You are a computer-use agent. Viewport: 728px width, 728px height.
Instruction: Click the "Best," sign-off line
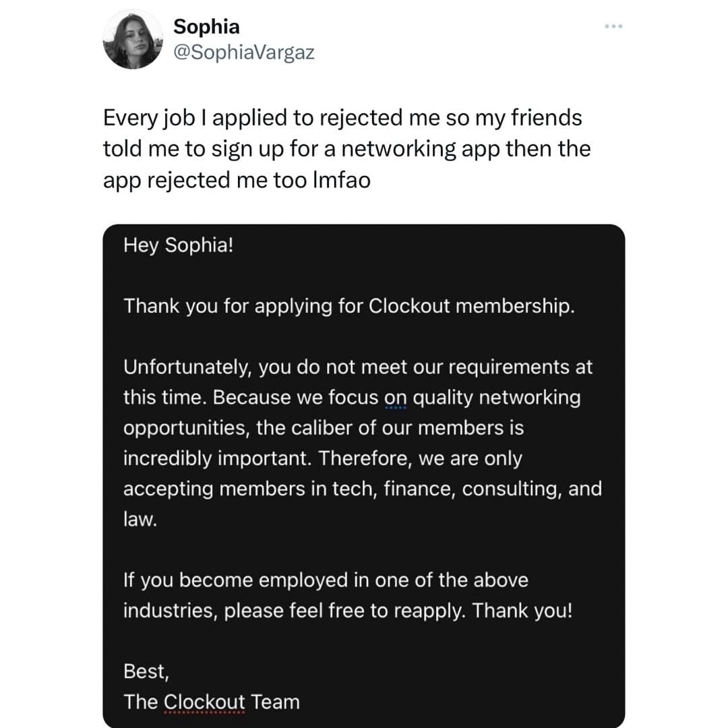pos(145,671)
